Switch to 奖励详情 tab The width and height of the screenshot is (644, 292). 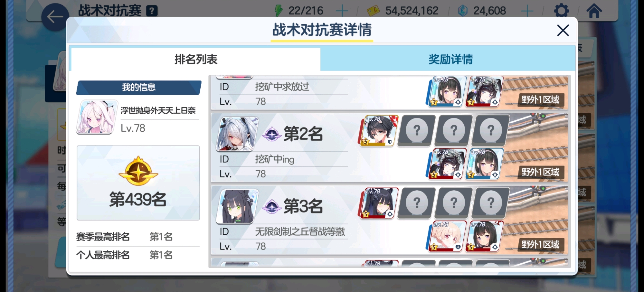[x=450, y=59]
